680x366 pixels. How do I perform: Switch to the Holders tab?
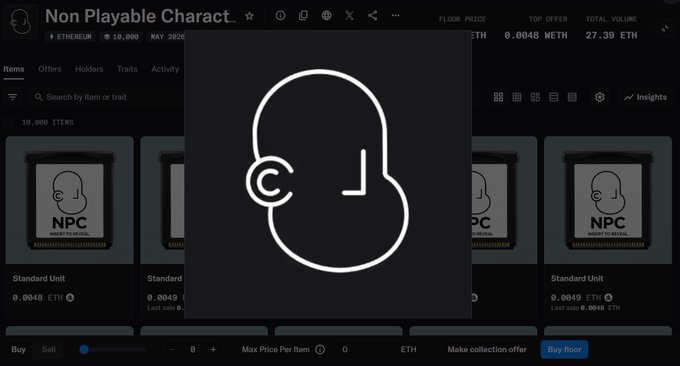[89, 69]
